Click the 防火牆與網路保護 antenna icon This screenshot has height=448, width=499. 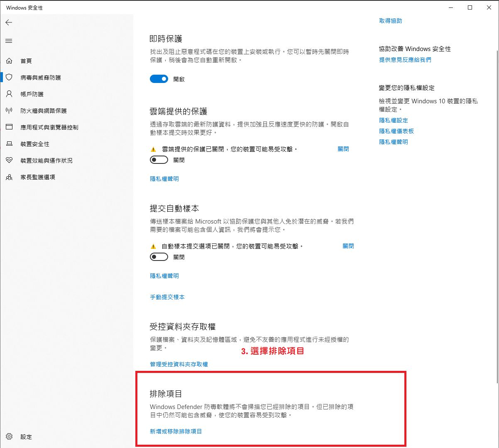9,111
